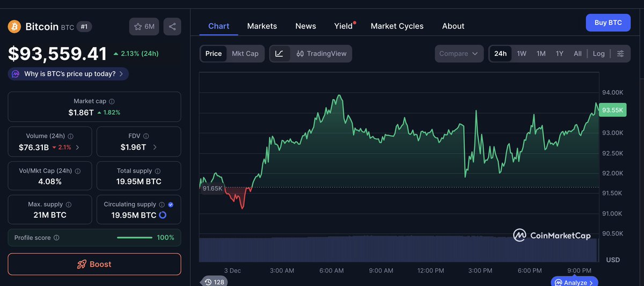Open the share icon button

click(172, 26)
